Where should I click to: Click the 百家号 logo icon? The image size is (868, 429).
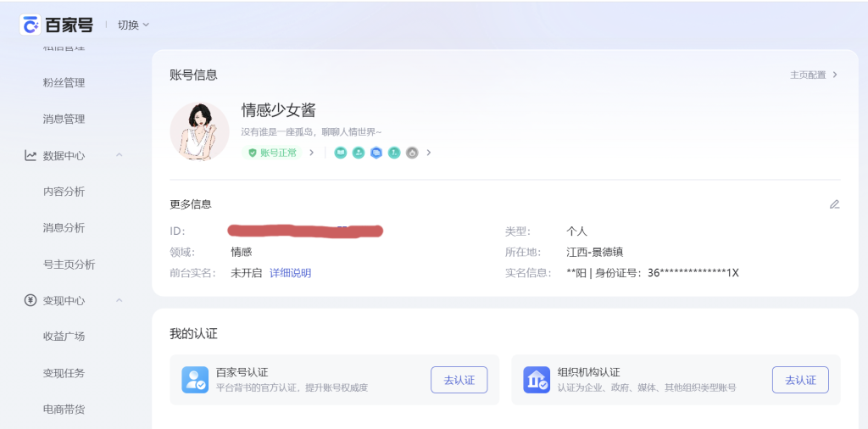[x=31, y=25]
